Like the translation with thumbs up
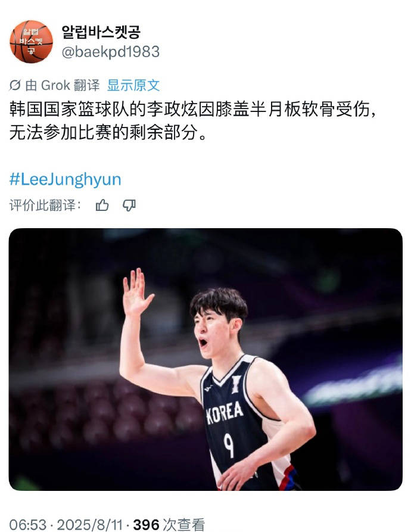The height and width of the screenshot is (532, 411). coord(102,206)
